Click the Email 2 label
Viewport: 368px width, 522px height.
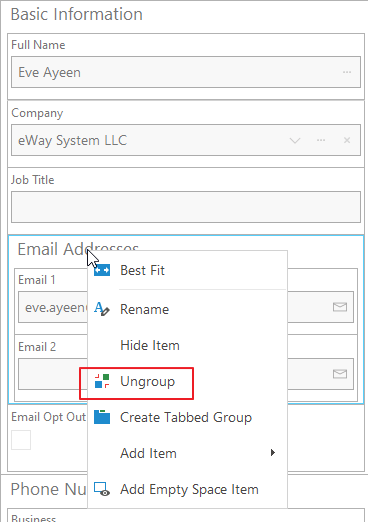point(37,347)
